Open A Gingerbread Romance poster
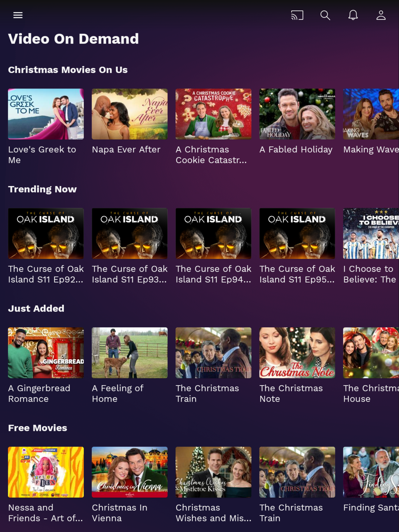 (46, 353)
